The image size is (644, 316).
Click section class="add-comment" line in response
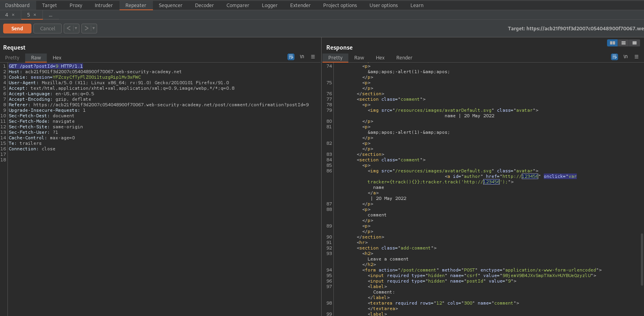(x=396, y=248)
